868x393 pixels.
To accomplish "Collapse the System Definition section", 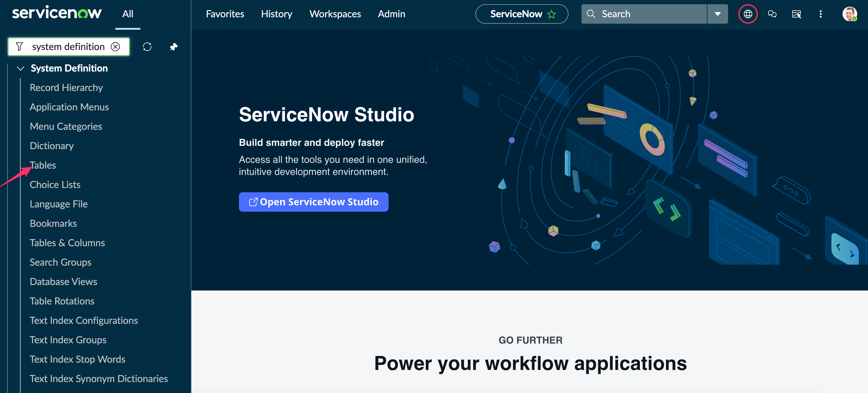I will tap(21, 68).
